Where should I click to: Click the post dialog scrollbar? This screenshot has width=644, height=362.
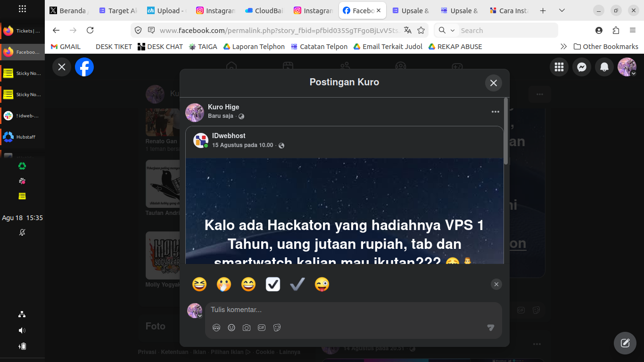(x=506, y=132)
